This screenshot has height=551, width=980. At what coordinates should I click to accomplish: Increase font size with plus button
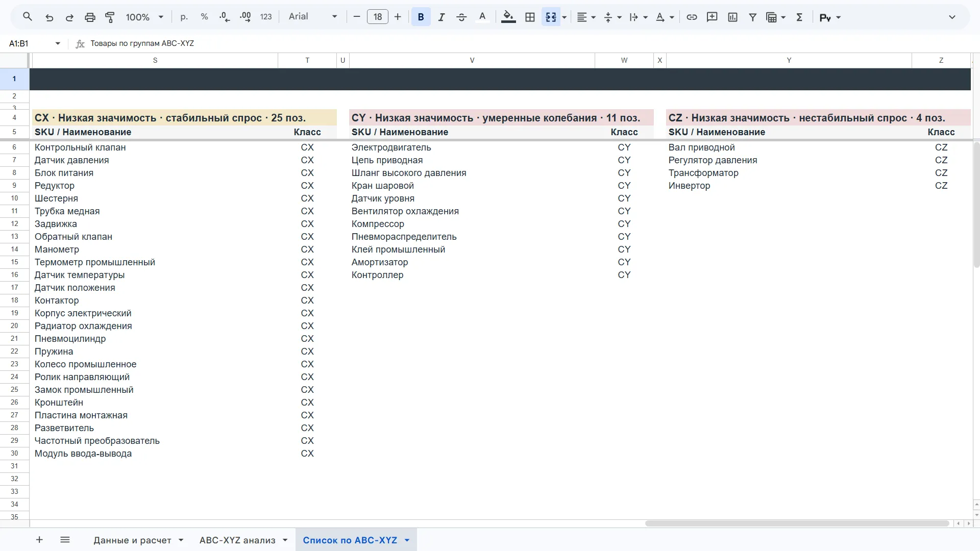398,17
